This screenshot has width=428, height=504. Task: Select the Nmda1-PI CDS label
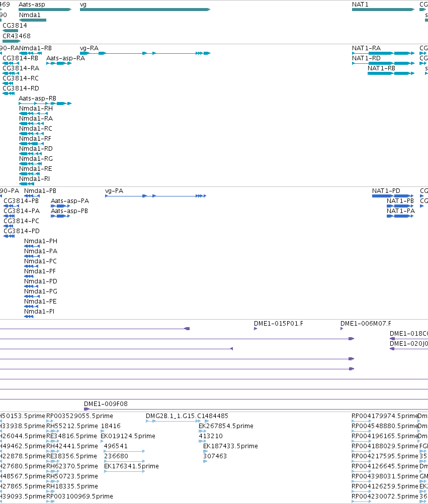click(39, 312)
